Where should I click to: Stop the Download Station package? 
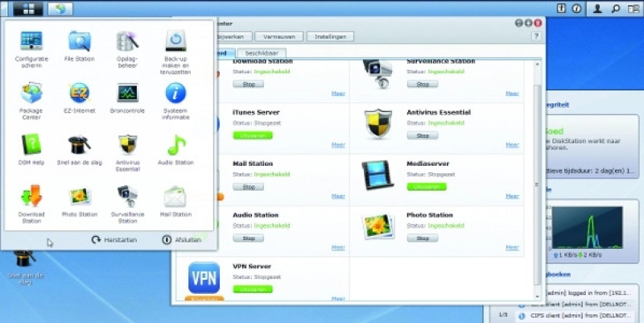pyautogui.click(x=249, y=84)
